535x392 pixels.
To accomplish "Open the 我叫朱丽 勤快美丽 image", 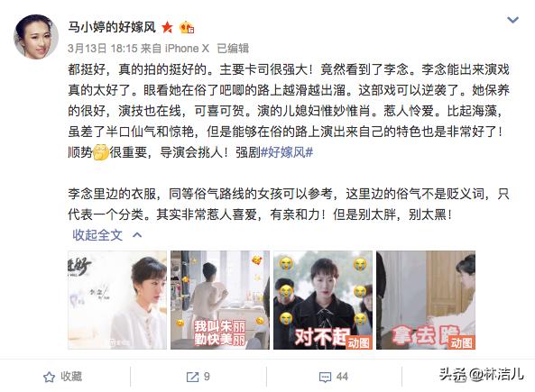I will pyautogui.click(x=220, y=300).
